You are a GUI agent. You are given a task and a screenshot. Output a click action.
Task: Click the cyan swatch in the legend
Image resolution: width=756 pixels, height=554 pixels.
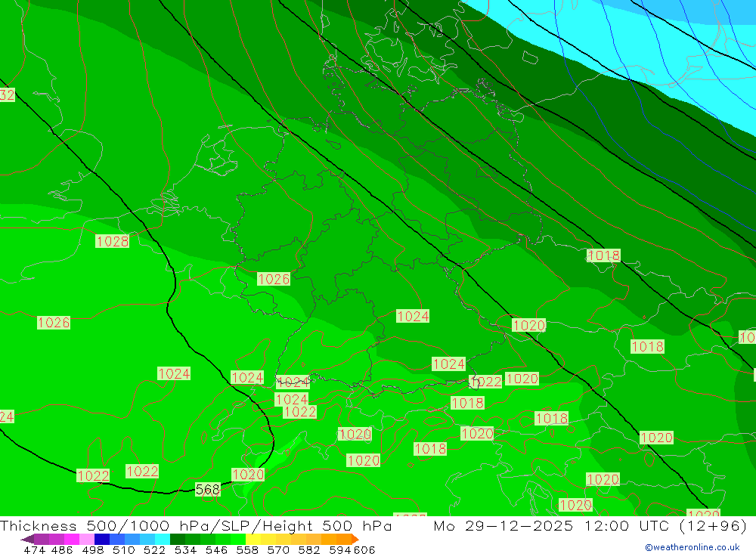coord(163,539)
